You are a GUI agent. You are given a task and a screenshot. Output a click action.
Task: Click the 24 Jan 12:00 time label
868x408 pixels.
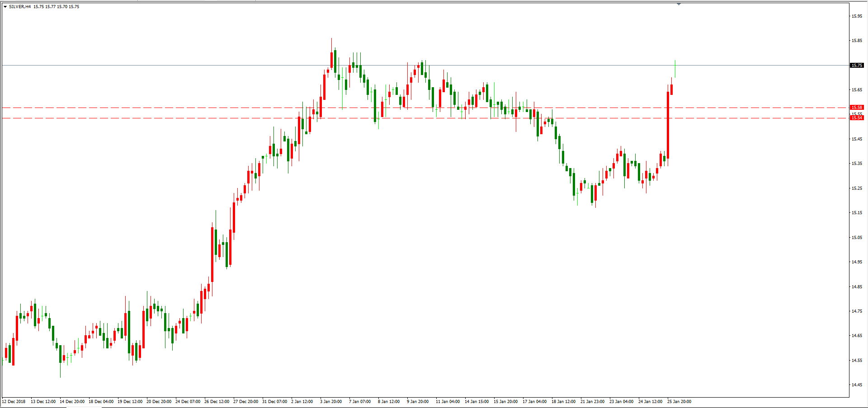coord(651,402)
